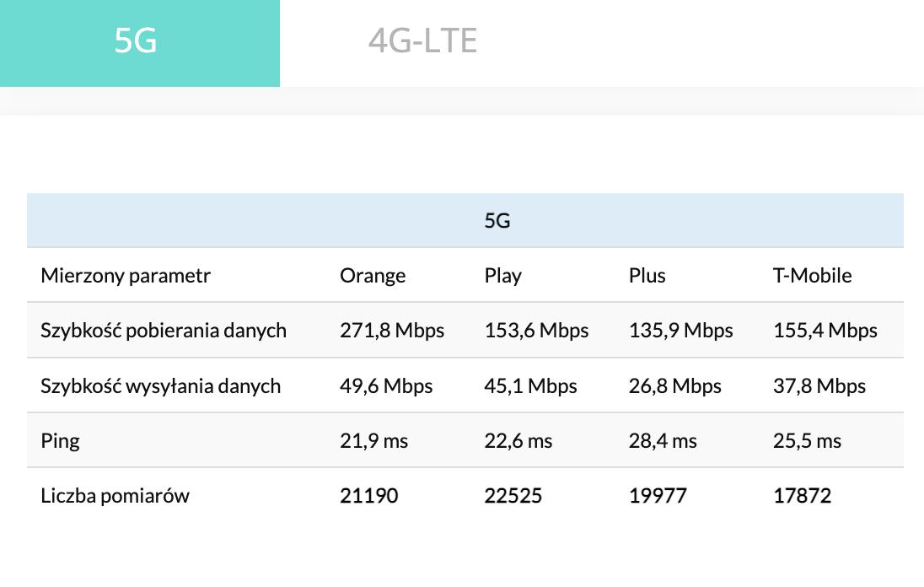
Task: Click Play download speed 153,6 Mbps
Action: click(x=536, y=331)
